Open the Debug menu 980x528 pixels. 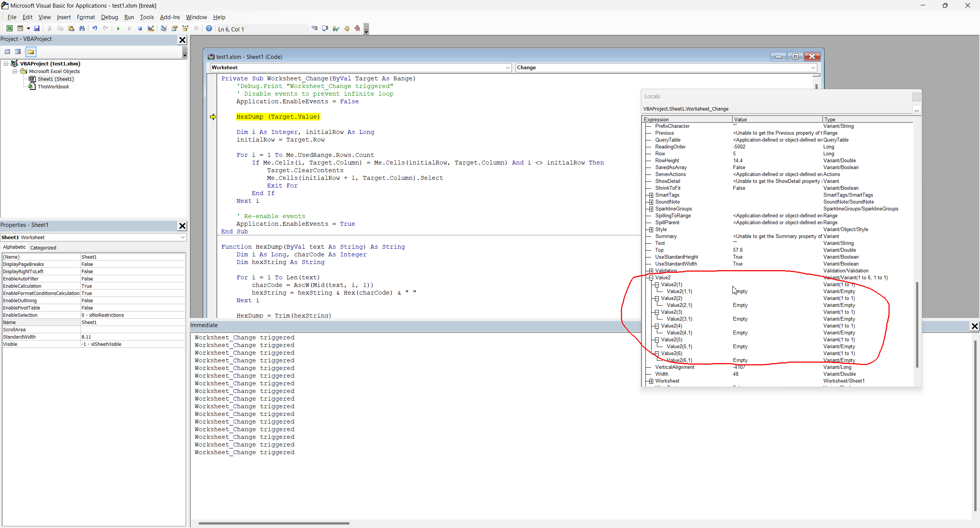[x=109, y=17]
